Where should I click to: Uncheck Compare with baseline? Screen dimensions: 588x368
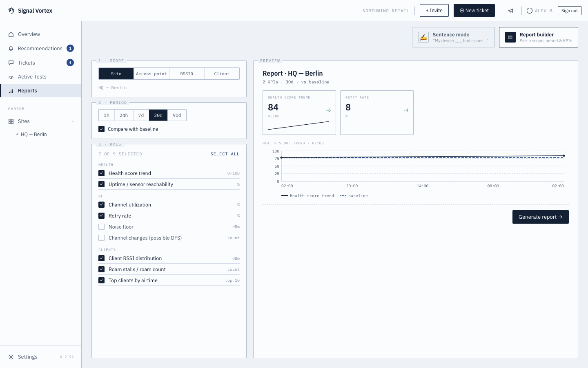(x=101, y=129)
